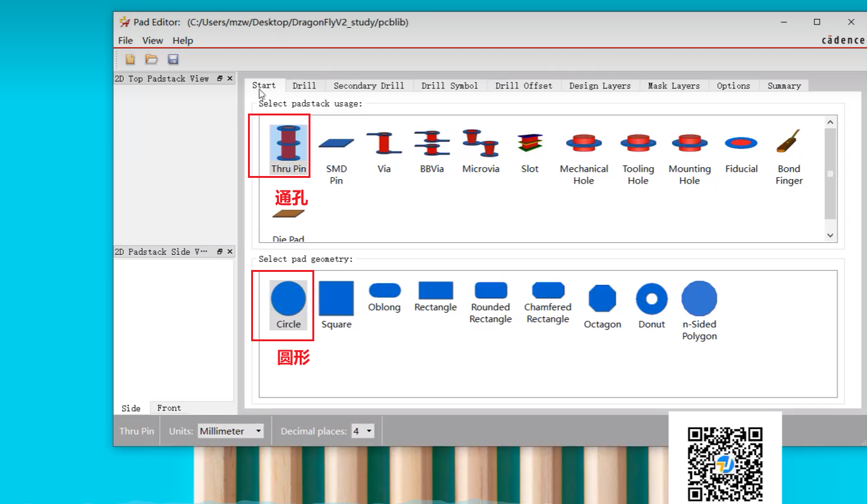Open the Help menu
This screenshot has width=867, height=504.
[x=183, y=40]
